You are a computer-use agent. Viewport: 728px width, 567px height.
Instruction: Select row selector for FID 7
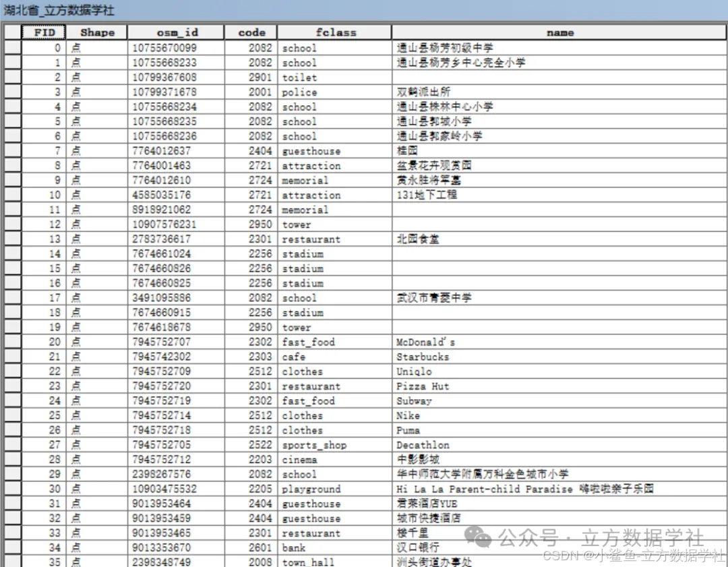13,151
